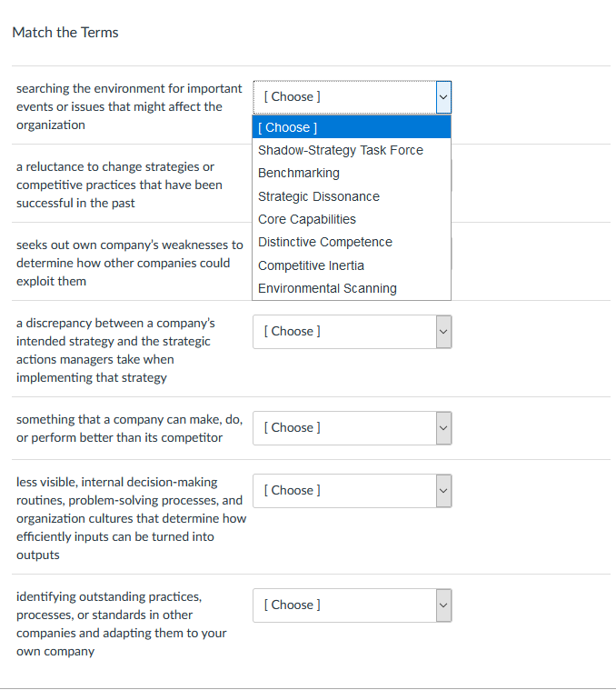Click the arrow on the 'discrepancy' question dropdown
616x690 pixels.
coord(442,331)
